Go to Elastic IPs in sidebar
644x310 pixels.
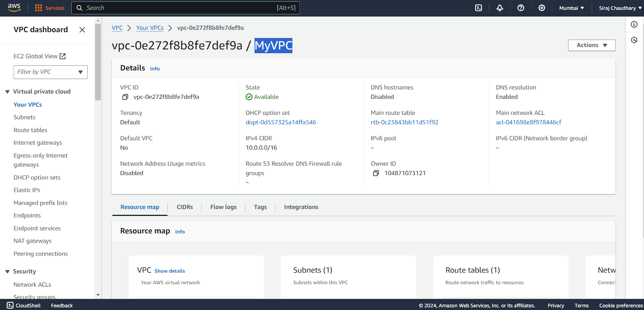click(x=27, y=190)
